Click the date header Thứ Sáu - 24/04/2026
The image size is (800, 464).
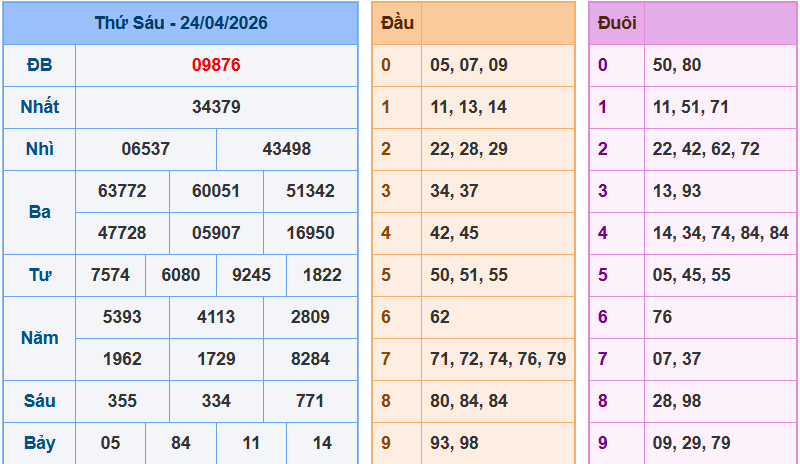[181, 23]
